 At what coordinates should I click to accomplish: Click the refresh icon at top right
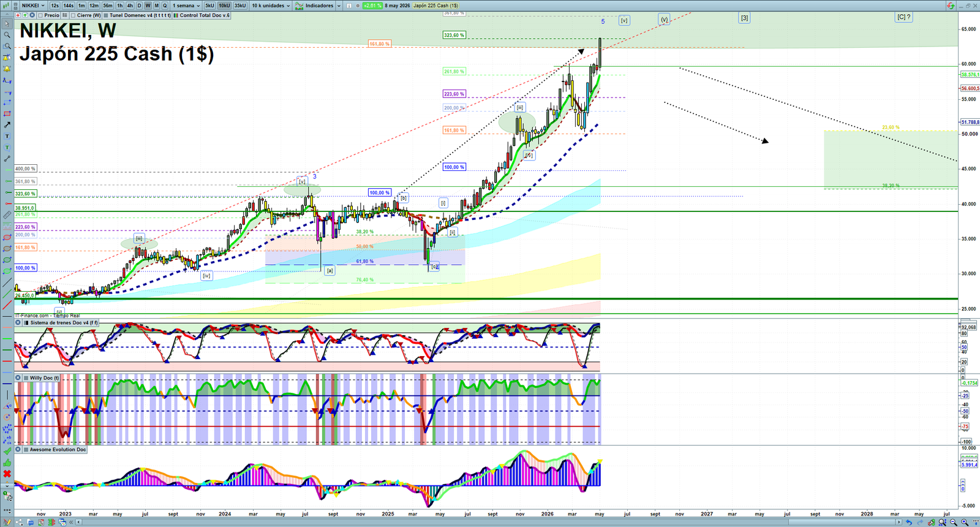click(x=951, y=6)
